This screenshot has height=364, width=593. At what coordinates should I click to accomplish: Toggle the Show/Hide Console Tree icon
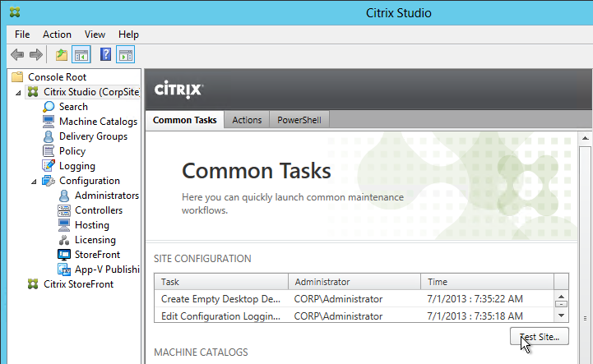(x=81, y=55)
